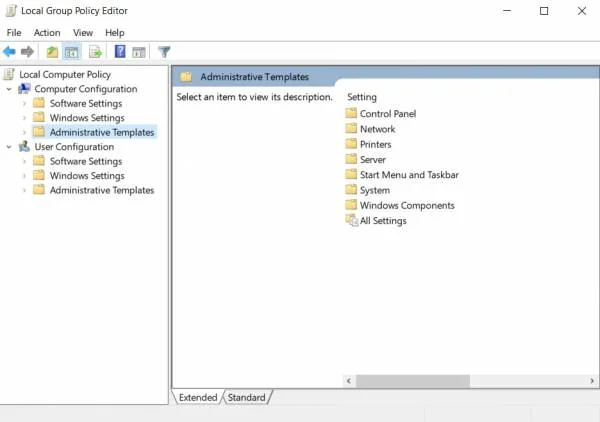Select the All Settings entry

pyautogui.click(x=383, y=221)
